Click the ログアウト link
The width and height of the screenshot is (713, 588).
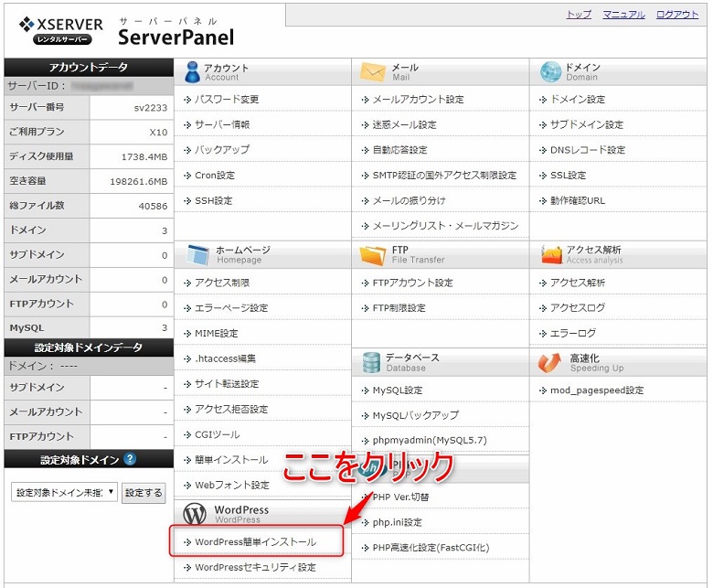click(x=677, y=15)
